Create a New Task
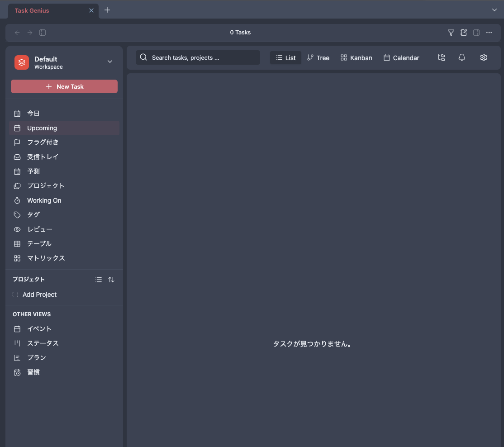This screenshot has width=504, height=447. [64, 86]
